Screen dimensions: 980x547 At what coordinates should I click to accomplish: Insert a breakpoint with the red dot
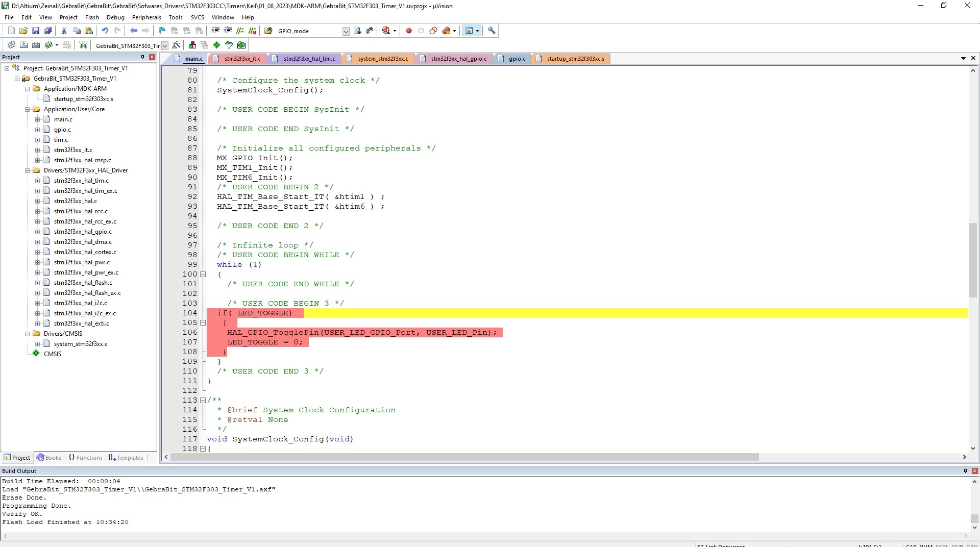pyautogui.click(x=409, y=31)
